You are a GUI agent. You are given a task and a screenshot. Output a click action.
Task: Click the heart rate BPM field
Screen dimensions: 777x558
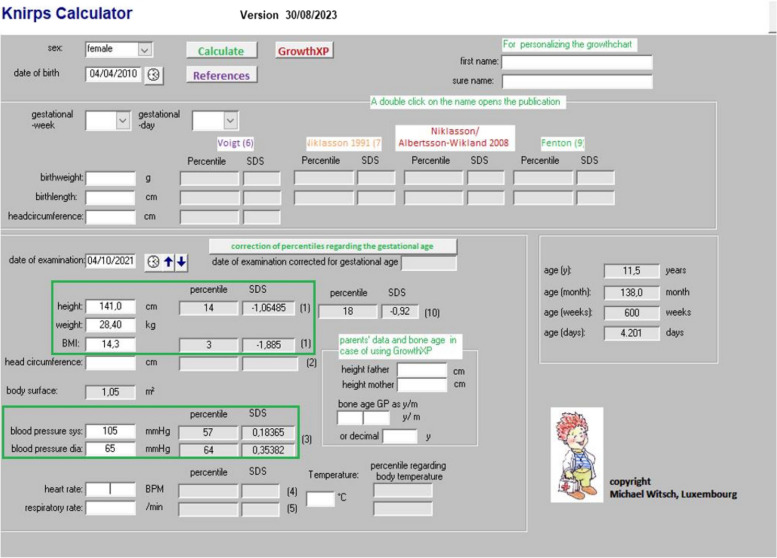[110, 489]
